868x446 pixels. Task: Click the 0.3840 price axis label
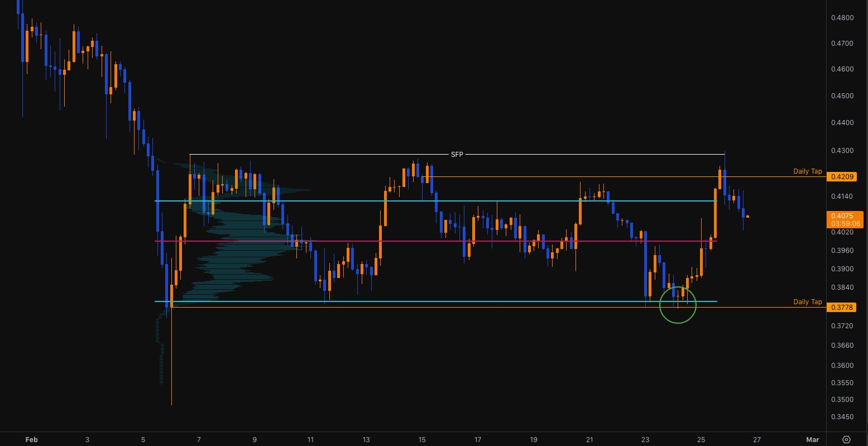pos(842,287)
